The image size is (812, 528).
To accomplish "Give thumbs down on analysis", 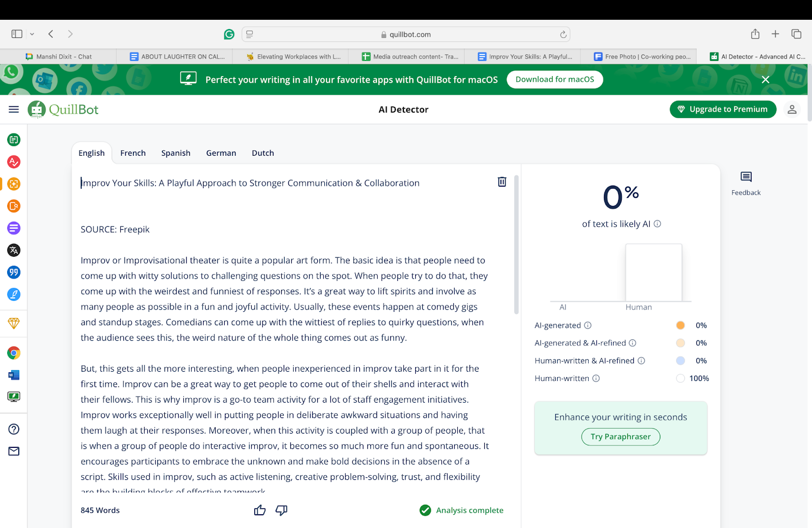I will [x=281, y=510].
